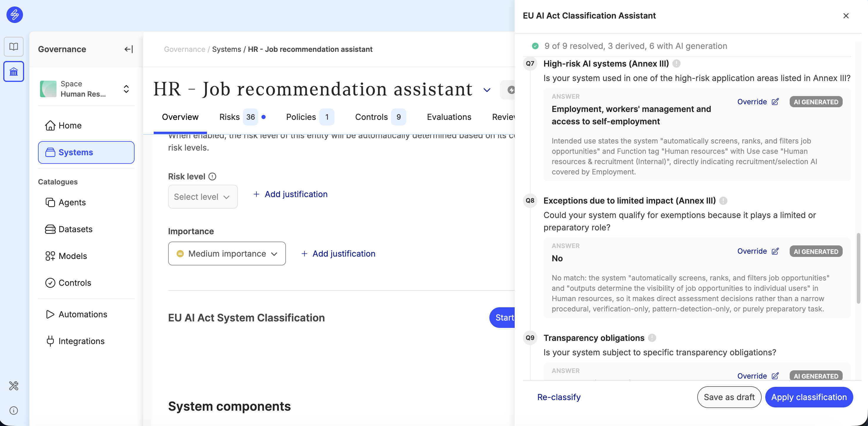This screenshot has height=426, width=868.
Task: Expand the Select level dropdown
Action: point(203,197)
